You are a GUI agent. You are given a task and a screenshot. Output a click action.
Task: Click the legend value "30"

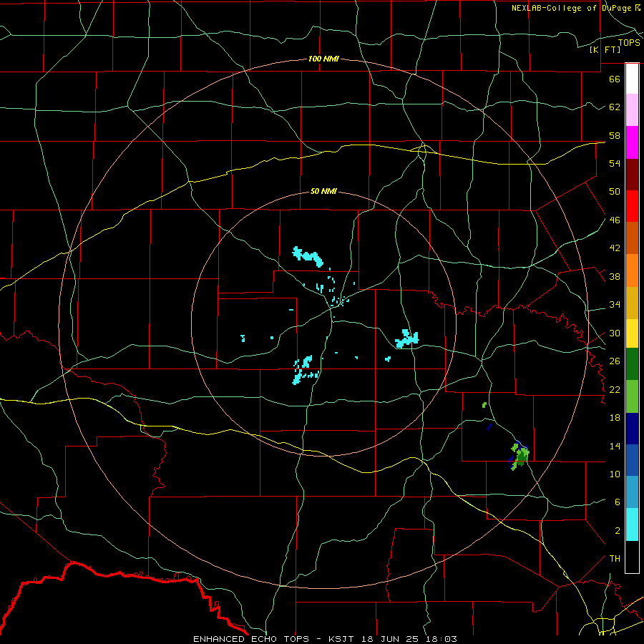click(615, 333)
